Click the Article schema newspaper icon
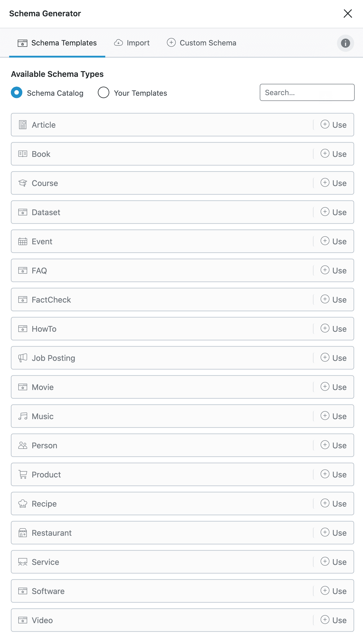363x644 pixels. tap(23, 125)
